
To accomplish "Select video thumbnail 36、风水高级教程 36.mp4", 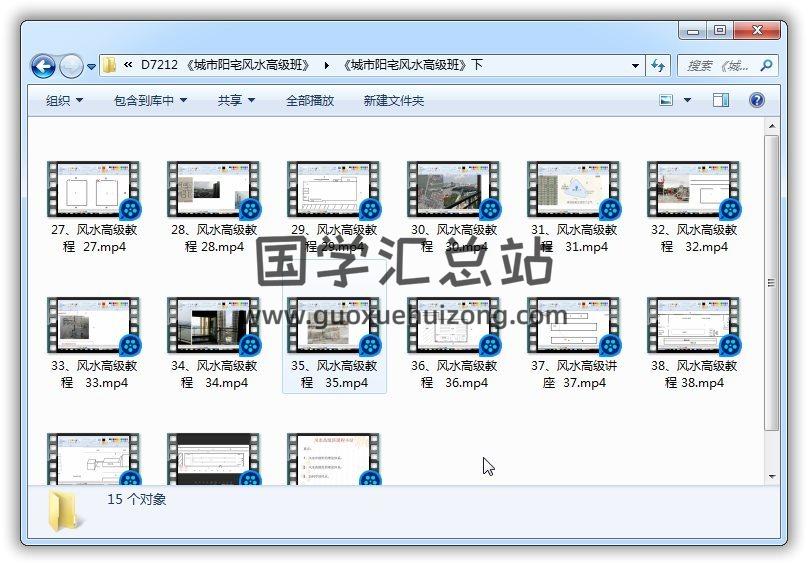I will [454, 326].
